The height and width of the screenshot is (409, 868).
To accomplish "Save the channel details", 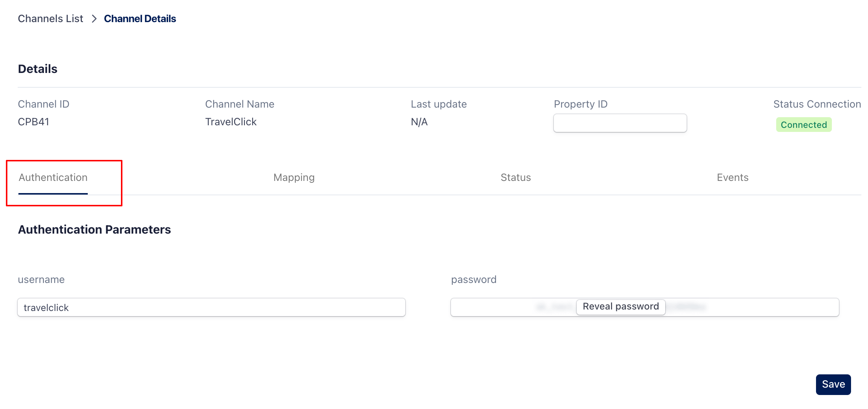I will click(x=833, y=384).
